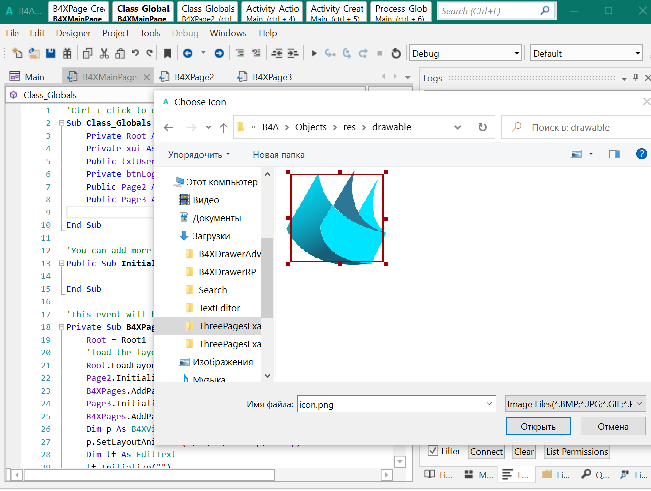Toggle the preview pane icon
The width and height of the screenshot is (651, 491).
click(614, 155)
